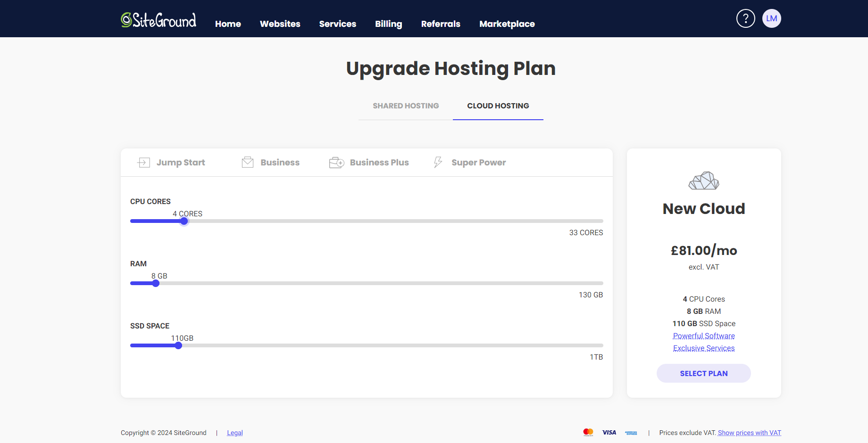
Task: Open the Exclusive Services link
Action: 703,348
